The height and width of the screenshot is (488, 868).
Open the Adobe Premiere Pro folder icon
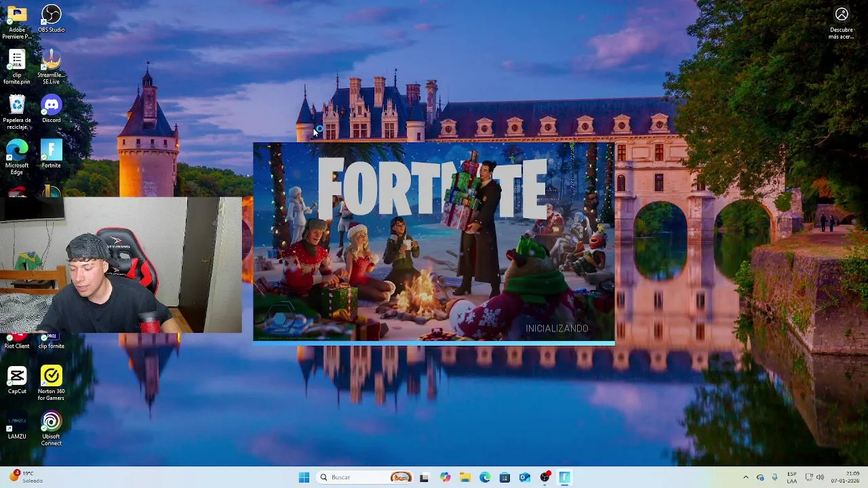[x=17, y=21]
